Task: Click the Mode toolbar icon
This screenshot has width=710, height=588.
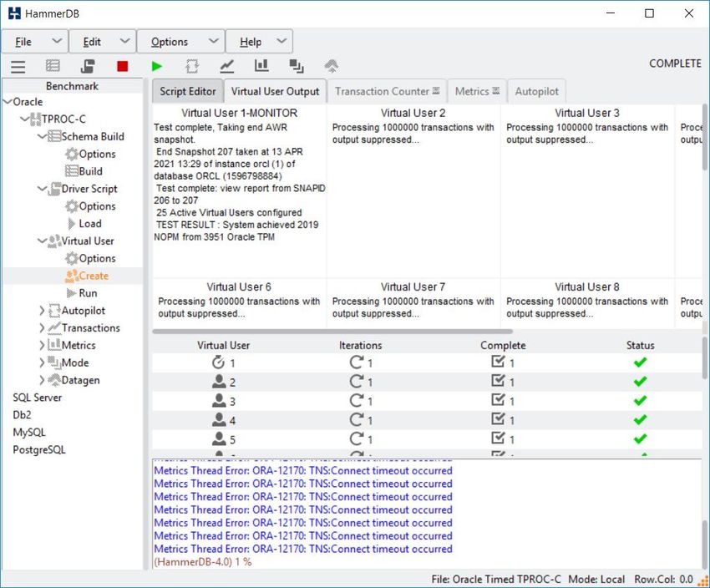Action: tap(297, 66)
